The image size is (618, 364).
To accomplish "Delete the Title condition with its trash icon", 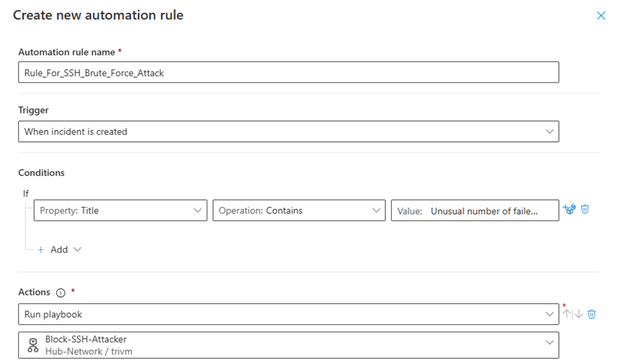I will pos(585,209).
